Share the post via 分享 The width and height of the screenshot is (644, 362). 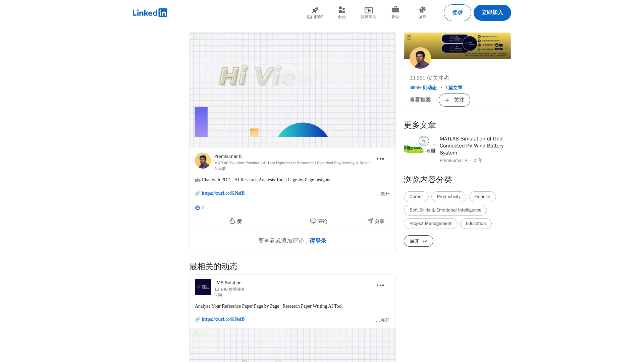[376, 221]
